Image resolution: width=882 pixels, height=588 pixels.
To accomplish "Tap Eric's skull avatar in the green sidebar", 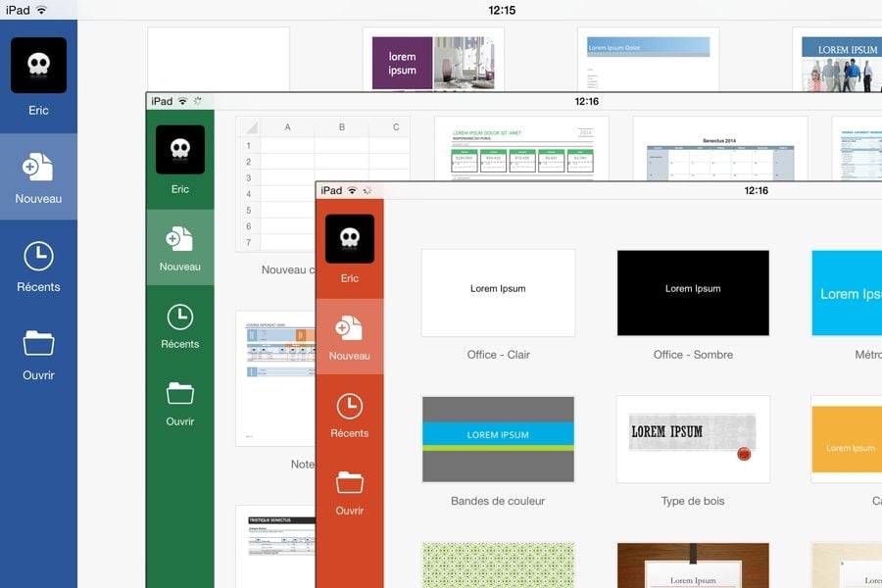I will coord(179,150).
